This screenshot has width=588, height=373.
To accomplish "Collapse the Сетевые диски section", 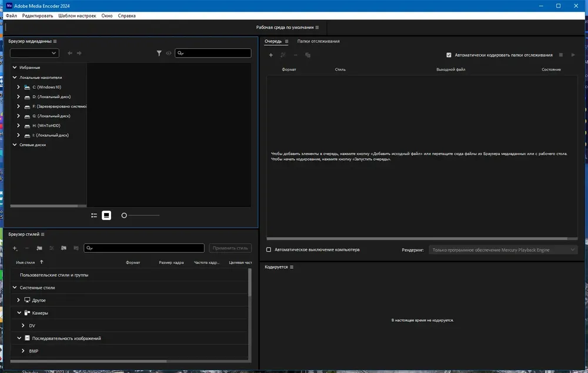I will point(15,145).
